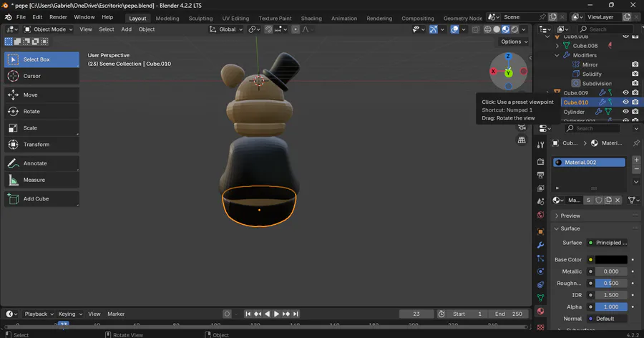Collapse the Modifiers tree row
644x338 pixels.
pyautogui.click(x=557, y=55)
